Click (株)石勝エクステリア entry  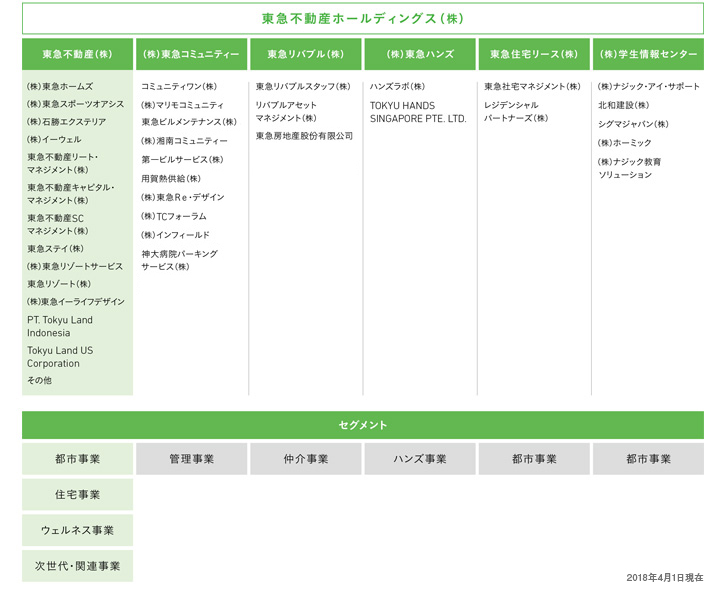point(66,122)
